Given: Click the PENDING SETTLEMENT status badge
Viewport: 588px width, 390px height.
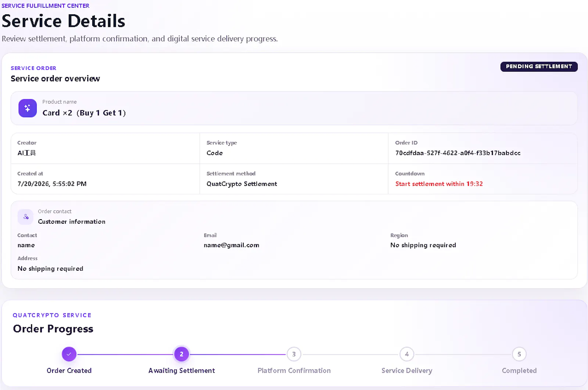Looking at the screenshot, I should click(539, 66).
